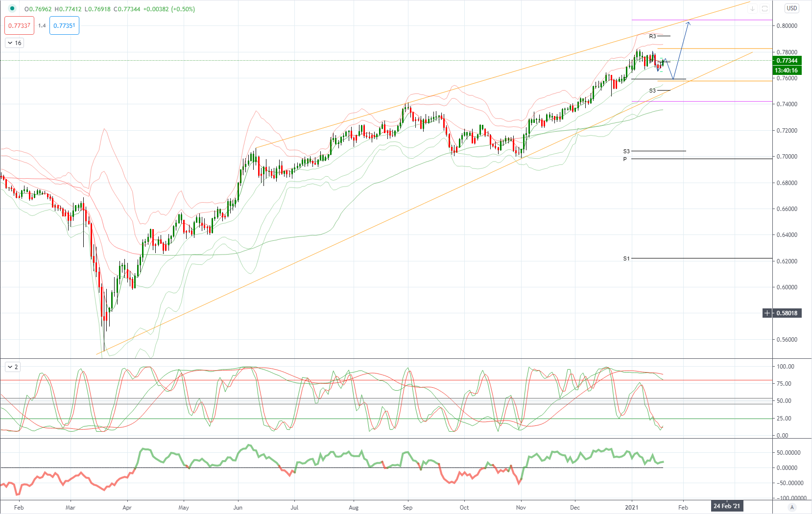
Task: Toggle auto scale with the A button
Action: 792,507
